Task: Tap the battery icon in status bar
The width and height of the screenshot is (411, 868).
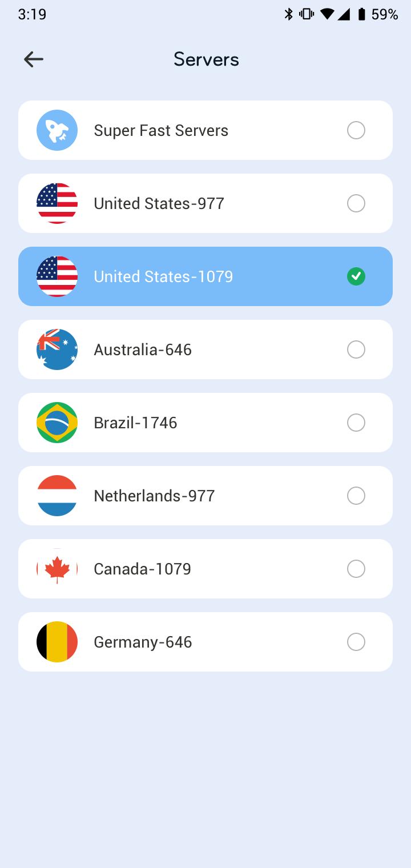Action: (361, 14)
